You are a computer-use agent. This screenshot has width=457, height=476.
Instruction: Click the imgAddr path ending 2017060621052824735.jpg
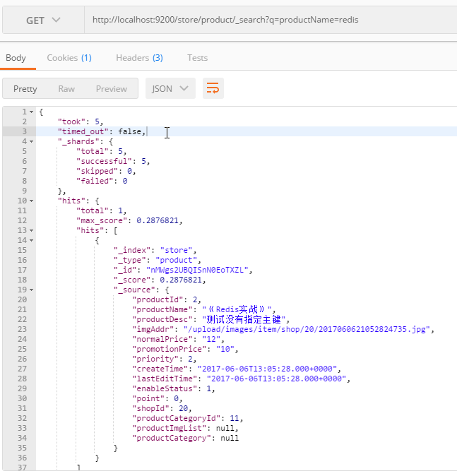point(307,329)
